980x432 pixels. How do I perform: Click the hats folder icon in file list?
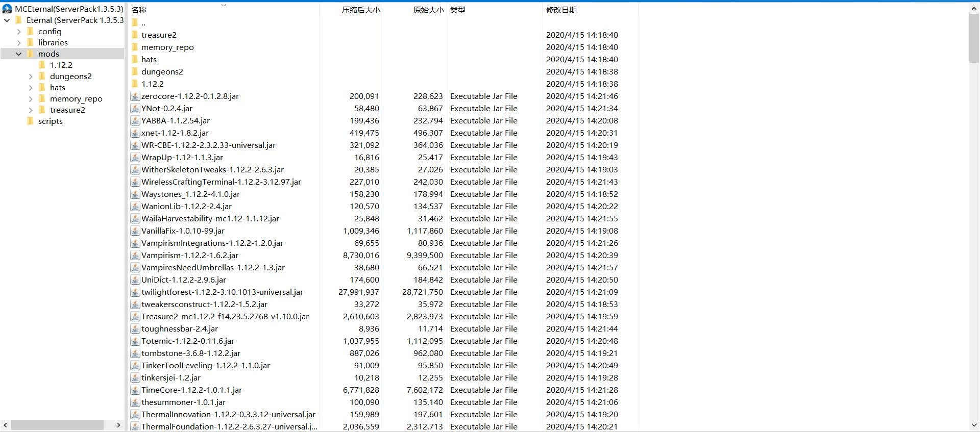135,59
